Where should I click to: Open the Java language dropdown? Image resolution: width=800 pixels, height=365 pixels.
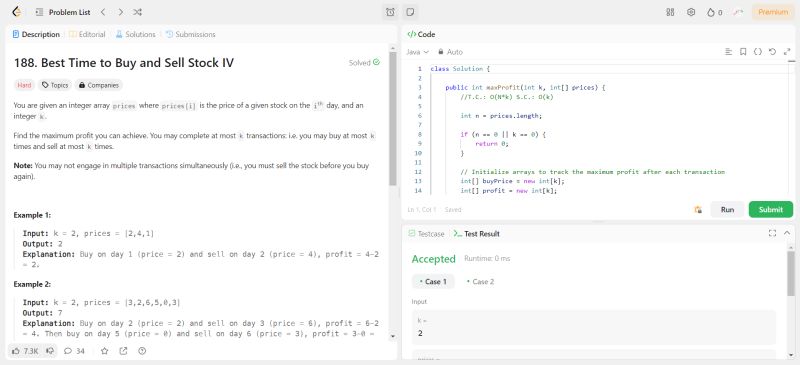pos(417,52)
